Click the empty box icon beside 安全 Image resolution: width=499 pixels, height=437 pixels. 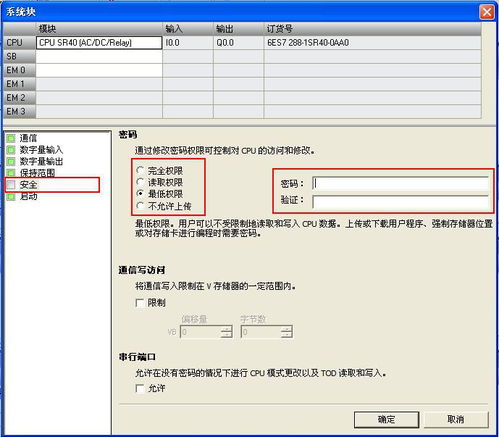click(x=11, y=184)
